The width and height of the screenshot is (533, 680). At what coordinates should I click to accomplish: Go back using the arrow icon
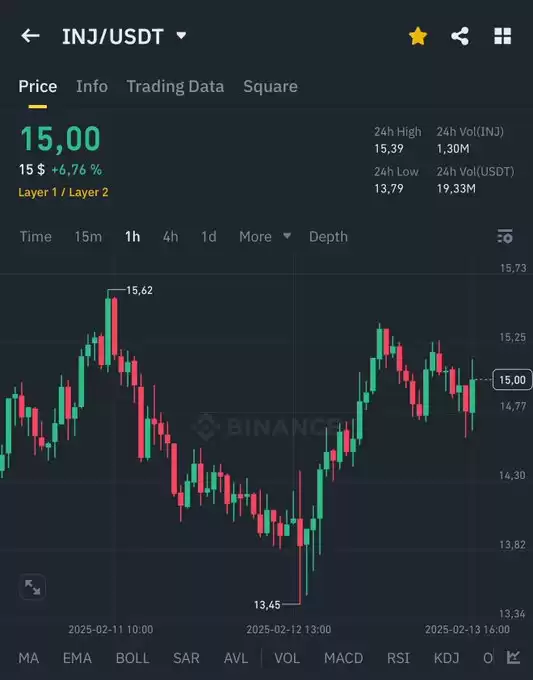30,36
